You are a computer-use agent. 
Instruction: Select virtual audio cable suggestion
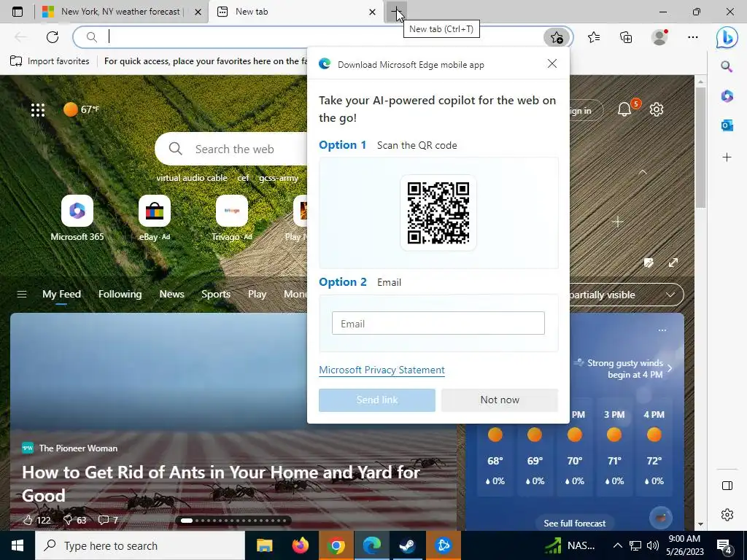pos(192,178)
